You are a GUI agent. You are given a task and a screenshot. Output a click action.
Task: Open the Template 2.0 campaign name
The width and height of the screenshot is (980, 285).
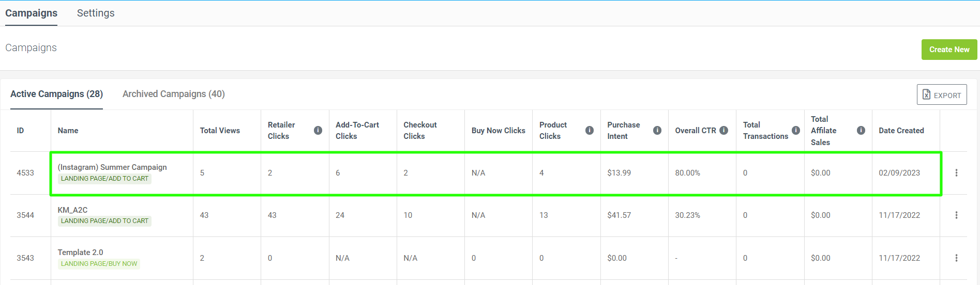click(80, 252)
